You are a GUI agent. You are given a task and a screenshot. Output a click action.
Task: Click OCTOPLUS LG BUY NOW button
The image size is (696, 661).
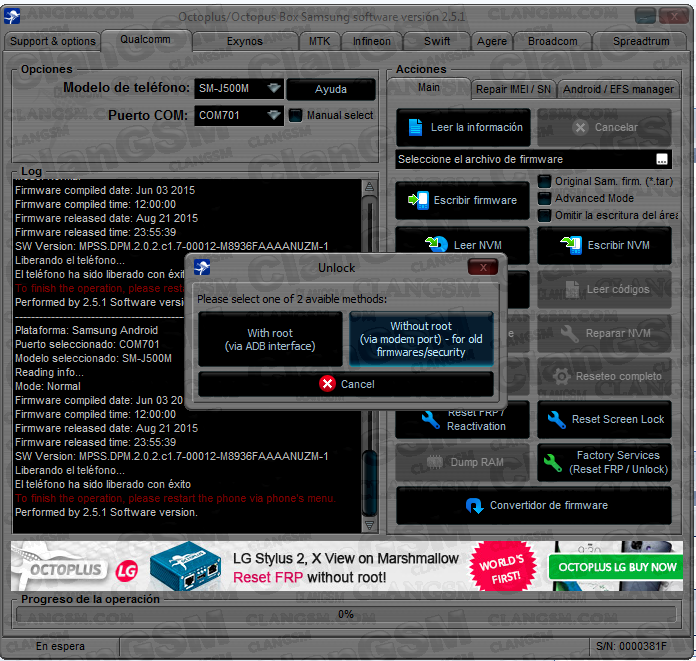click(x=616, y=567)
